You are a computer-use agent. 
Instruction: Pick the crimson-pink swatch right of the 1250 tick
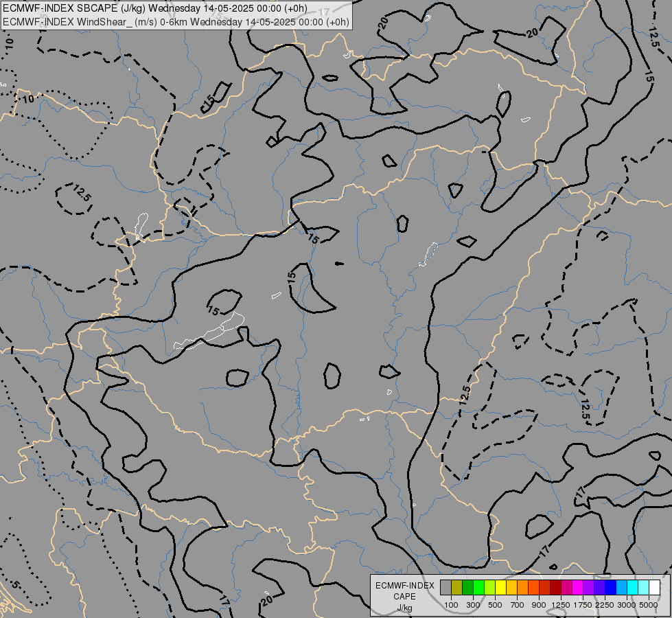566,588
